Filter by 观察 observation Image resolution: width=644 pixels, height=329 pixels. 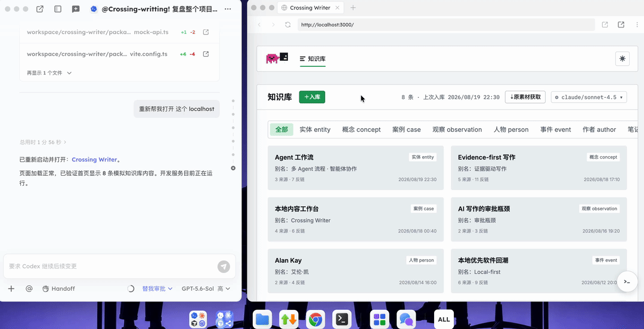pyautogui.click(x=457, y=129)
